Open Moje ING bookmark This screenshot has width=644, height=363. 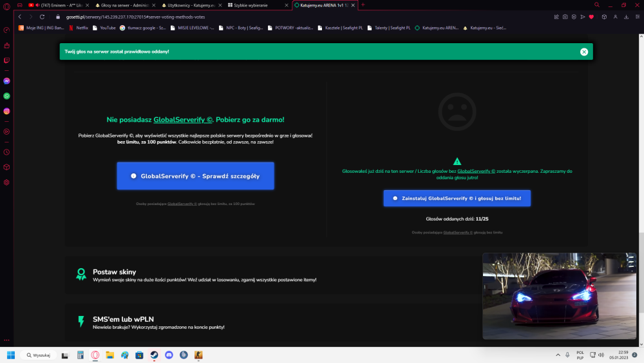pos(41,28)
